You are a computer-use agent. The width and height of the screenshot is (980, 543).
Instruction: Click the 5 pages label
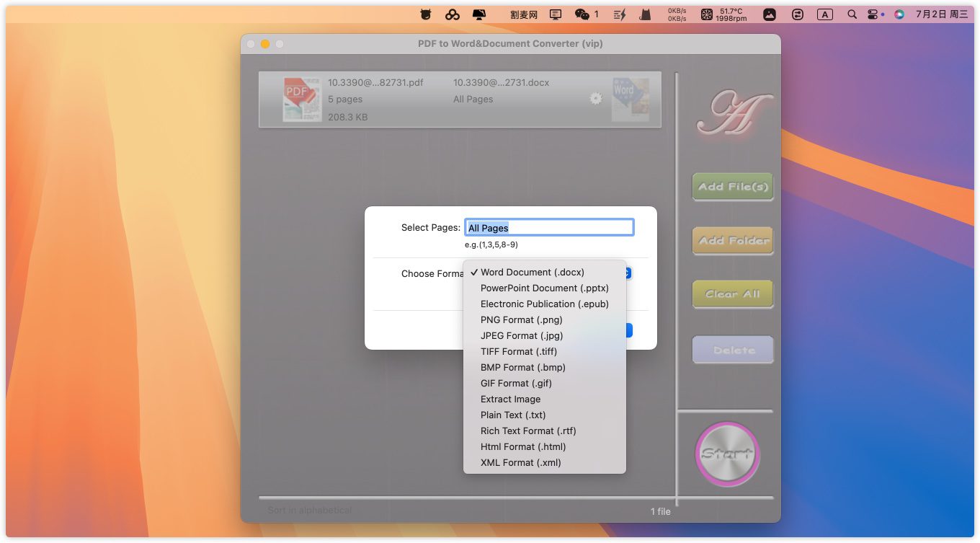click(345, 100)
